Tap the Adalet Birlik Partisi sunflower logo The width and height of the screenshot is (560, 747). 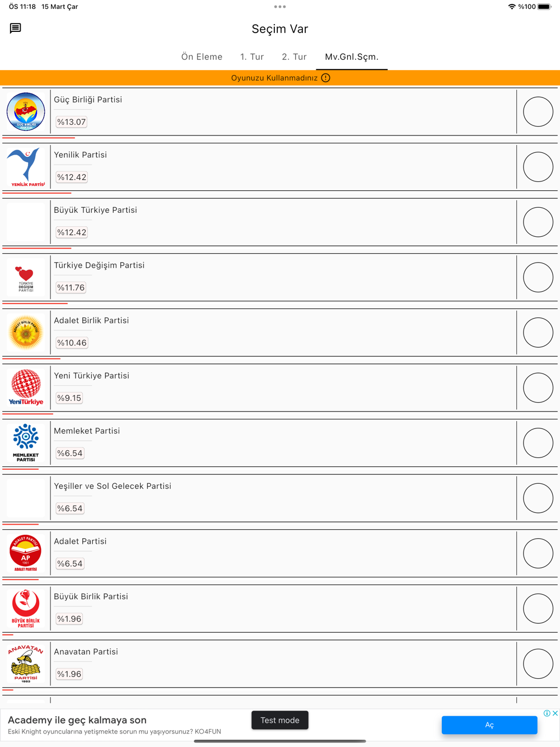coord(26,333)
